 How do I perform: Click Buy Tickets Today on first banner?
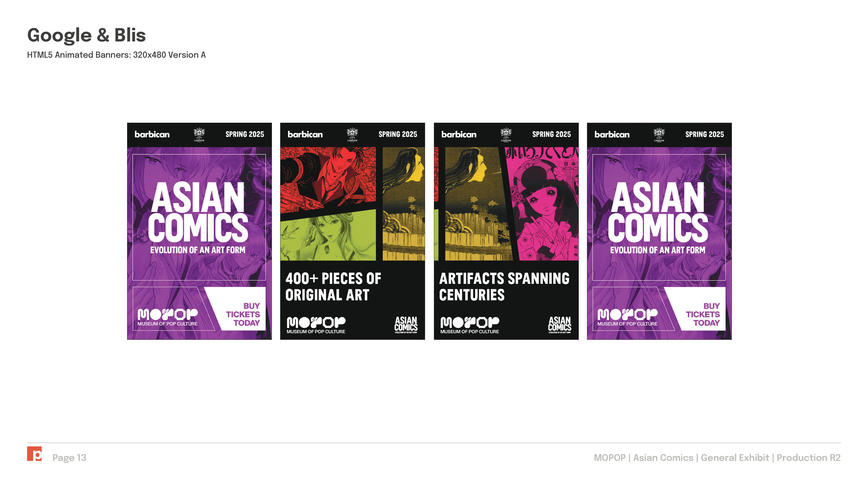click(243, 314)
